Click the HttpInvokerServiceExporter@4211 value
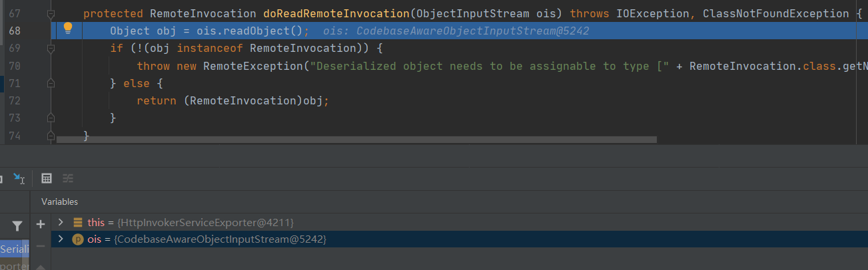868x270 pixels. (206, 222)
